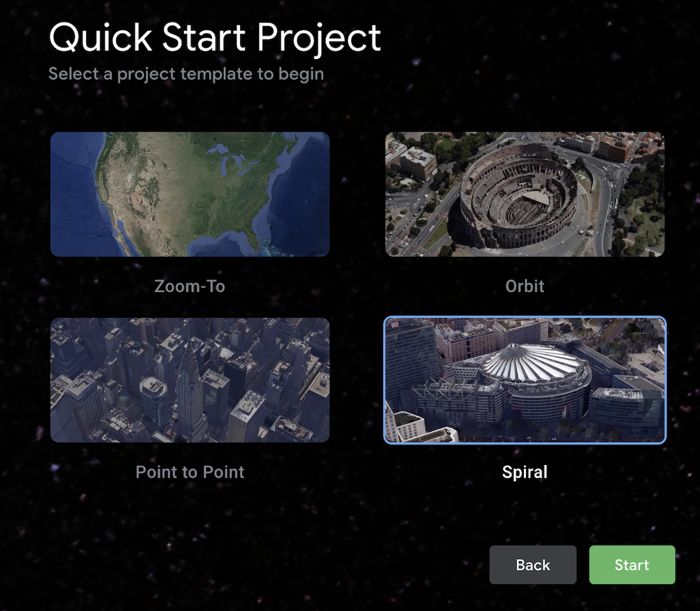
Task: Click the Spiral label text
Action: click(525, 472)
